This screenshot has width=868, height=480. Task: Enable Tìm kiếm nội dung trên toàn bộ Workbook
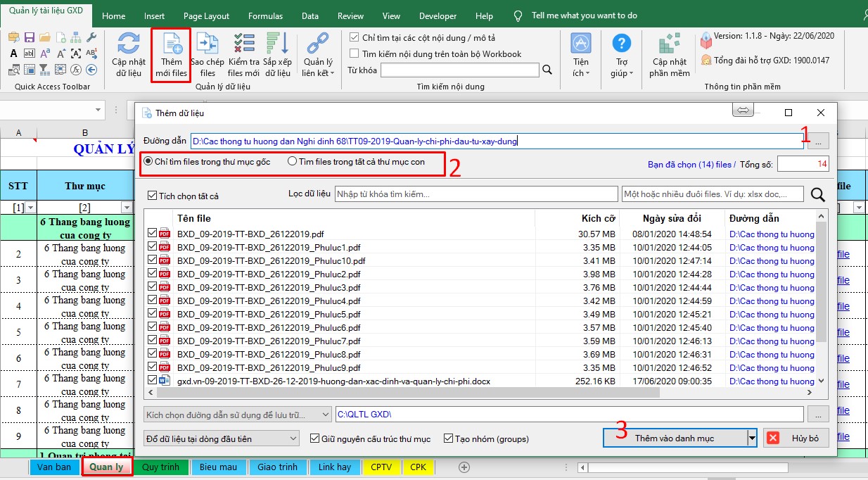coord(355,53)
